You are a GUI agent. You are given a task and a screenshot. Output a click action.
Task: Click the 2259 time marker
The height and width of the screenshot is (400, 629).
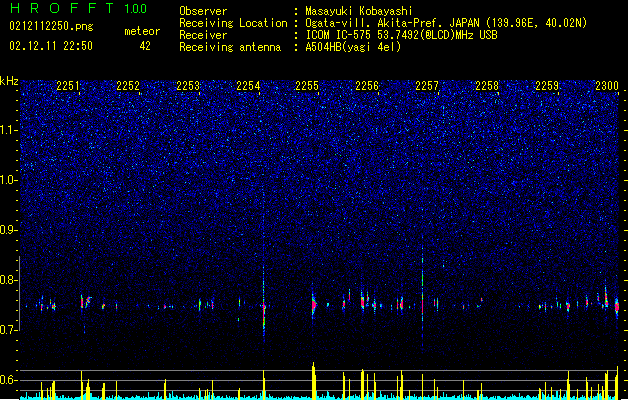click(x=547, y=86)
